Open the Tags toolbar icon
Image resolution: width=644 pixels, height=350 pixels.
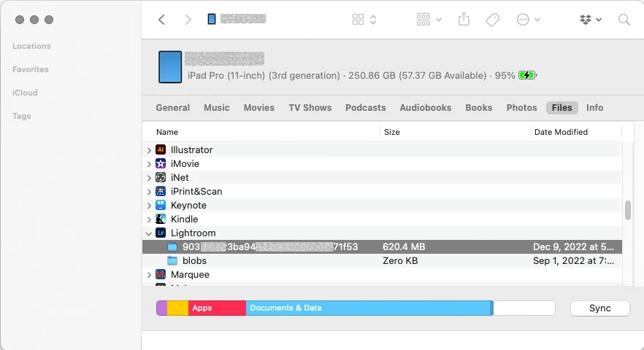pyautogui.click(x=492, y=19)
